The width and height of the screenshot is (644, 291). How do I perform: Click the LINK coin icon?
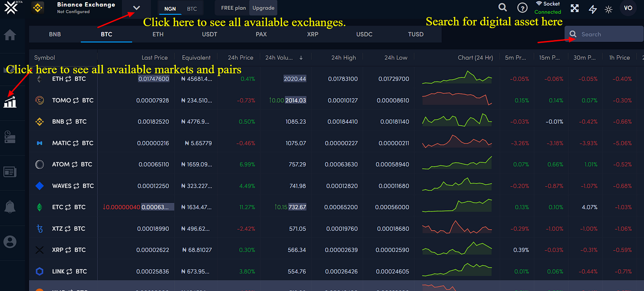pos(40,272)
